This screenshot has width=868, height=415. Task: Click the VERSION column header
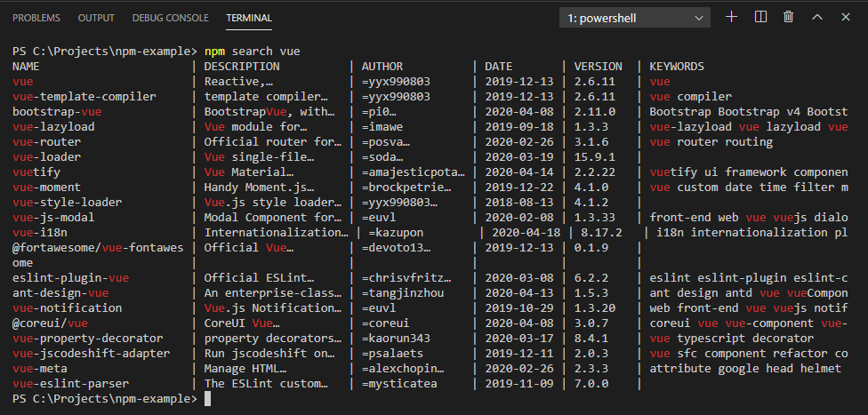(598, 67)
